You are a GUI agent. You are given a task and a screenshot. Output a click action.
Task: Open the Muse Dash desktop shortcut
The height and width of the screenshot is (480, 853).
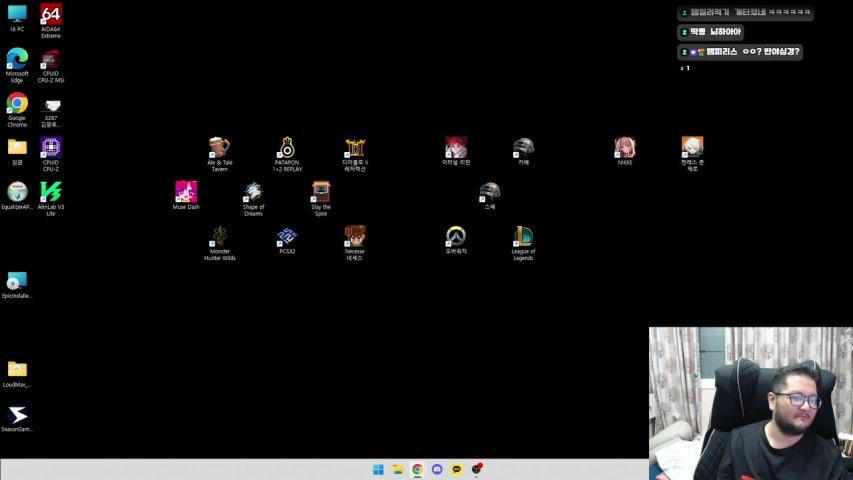pyautogui.click(x=186, y=192)
